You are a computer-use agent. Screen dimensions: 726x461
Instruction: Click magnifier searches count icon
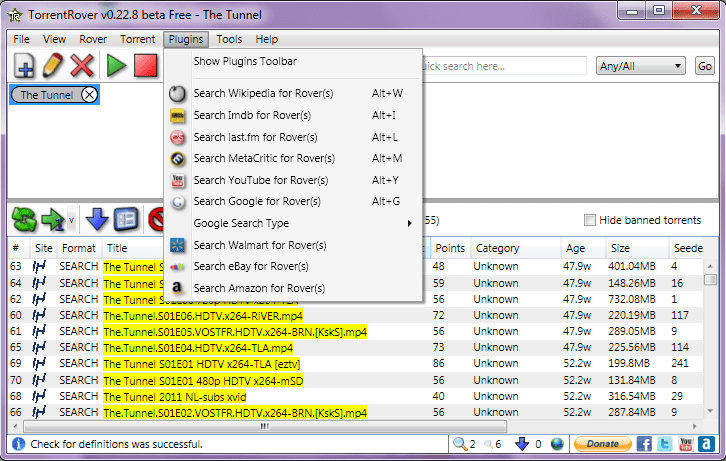[460, 444]
